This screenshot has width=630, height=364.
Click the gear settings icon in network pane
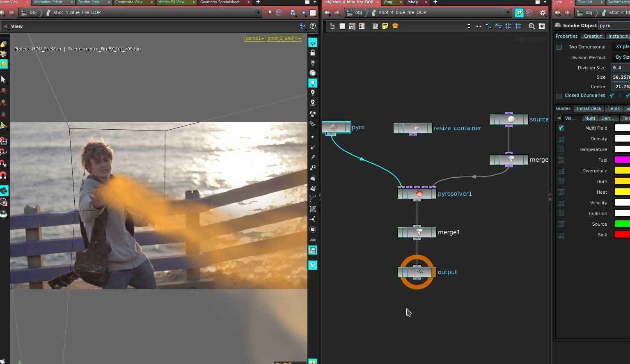click(x=543, y=13)
